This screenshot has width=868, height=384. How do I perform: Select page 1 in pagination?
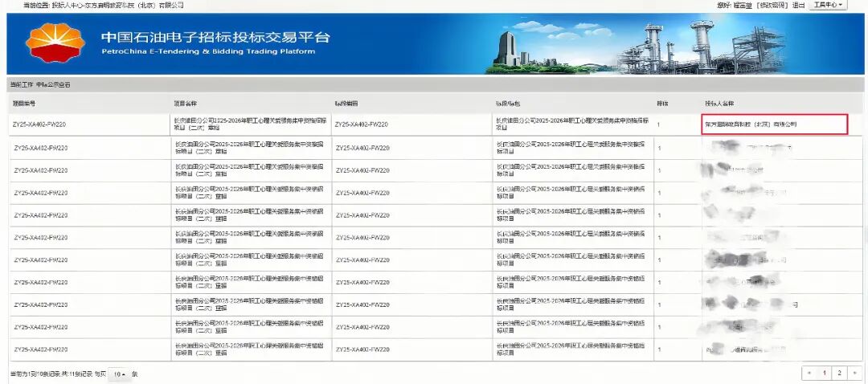click(x=825, y=374)
